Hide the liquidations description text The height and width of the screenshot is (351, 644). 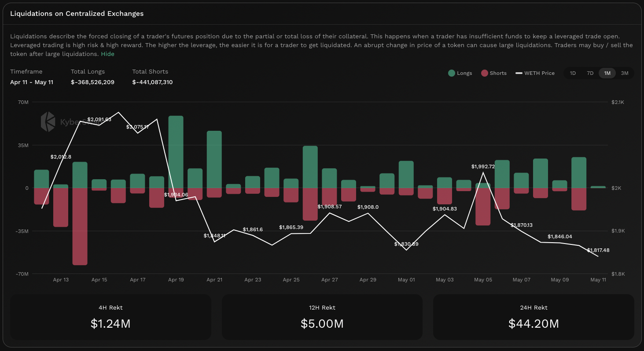[x=107, y=54]
